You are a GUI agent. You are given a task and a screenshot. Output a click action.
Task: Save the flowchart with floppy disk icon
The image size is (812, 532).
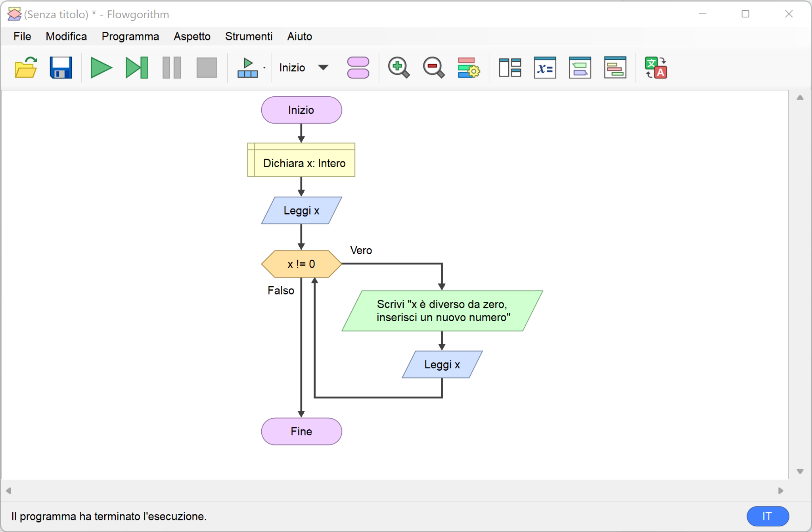(61, 68)
